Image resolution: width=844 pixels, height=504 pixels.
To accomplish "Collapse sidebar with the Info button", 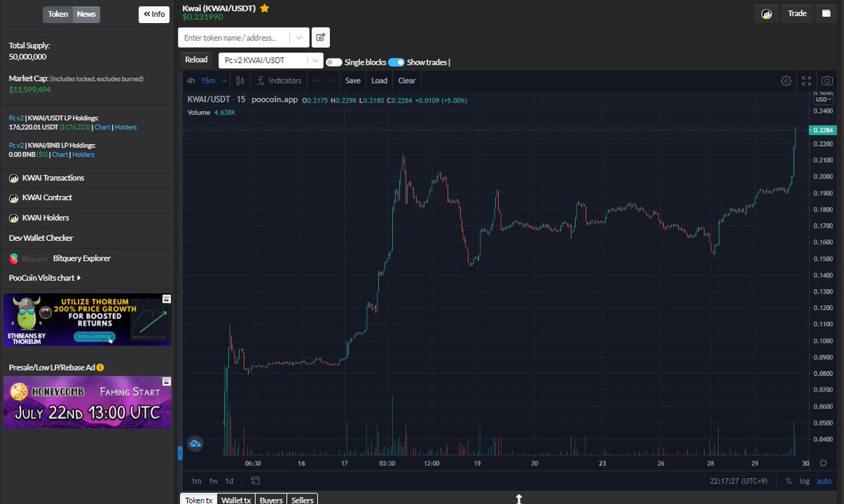I will pos(154,14).
